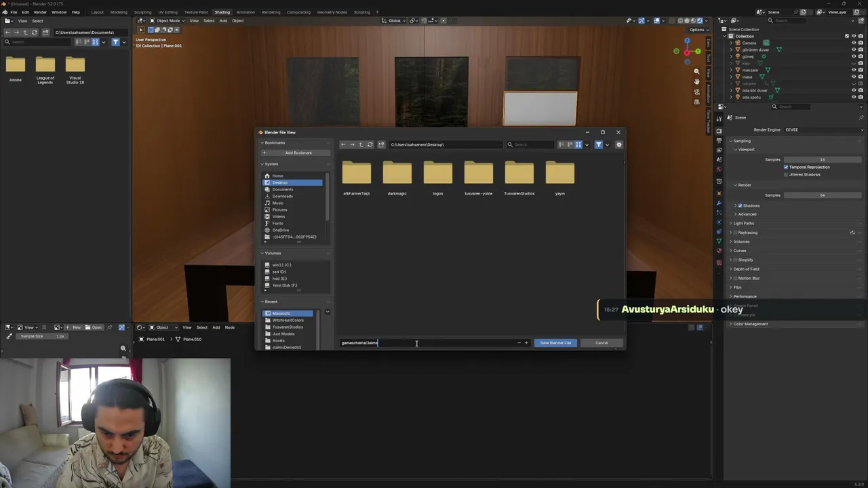Collapse the System section in file dialog
868x488 pixels.
(262, 164)
